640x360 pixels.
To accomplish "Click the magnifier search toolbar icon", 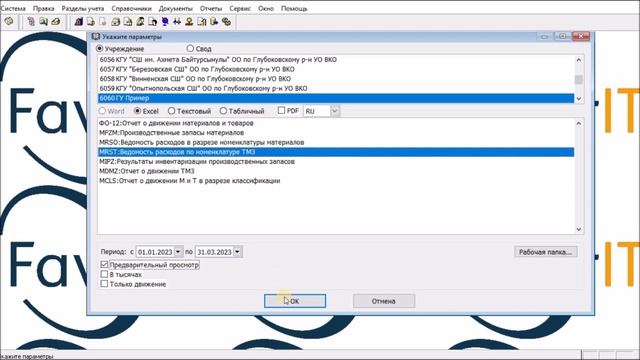I will pos(43,21).
